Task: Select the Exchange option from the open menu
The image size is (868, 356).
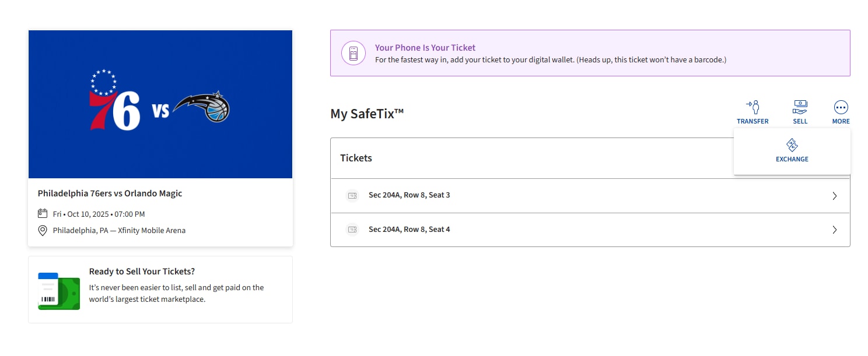Action: pos(792,150)
